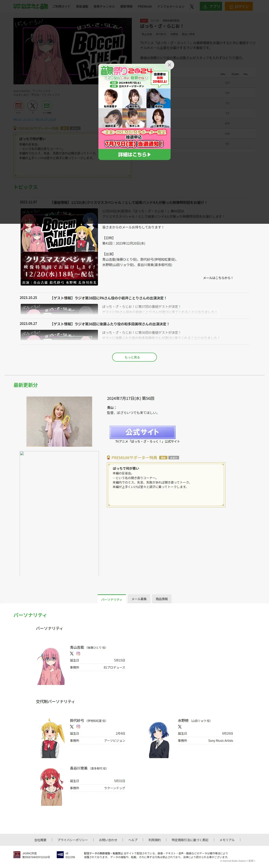Click the 音泉 site logo
Viewport: 269px width, 868px height.
30,6
